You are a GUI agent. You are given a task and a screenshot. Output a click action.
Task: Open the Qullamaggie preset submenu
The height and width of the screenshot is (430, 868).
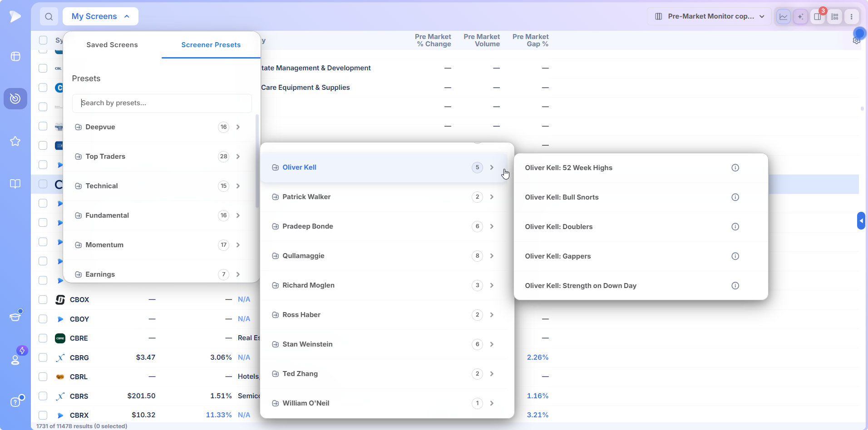(x=385, y=256)
